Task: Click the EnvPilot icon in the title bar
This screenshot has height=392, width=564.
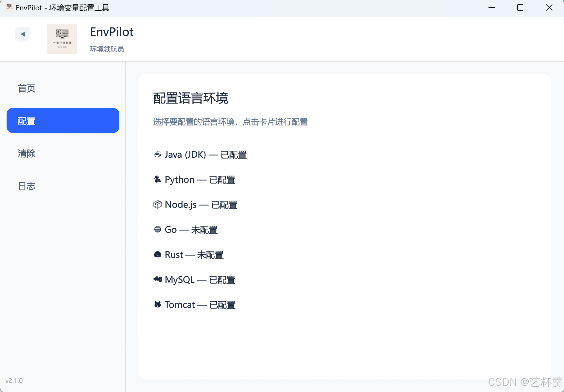Action: click(x=9, y=7)
